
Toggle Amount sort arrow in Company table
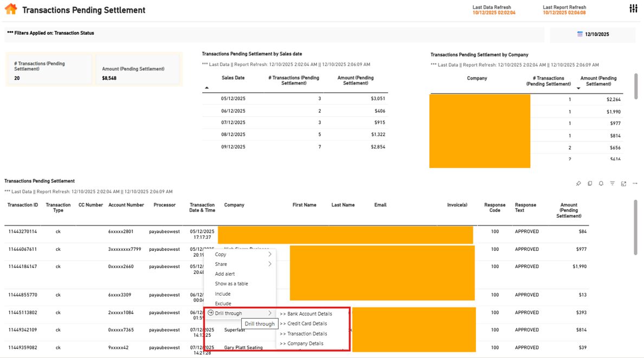point(578,89)
